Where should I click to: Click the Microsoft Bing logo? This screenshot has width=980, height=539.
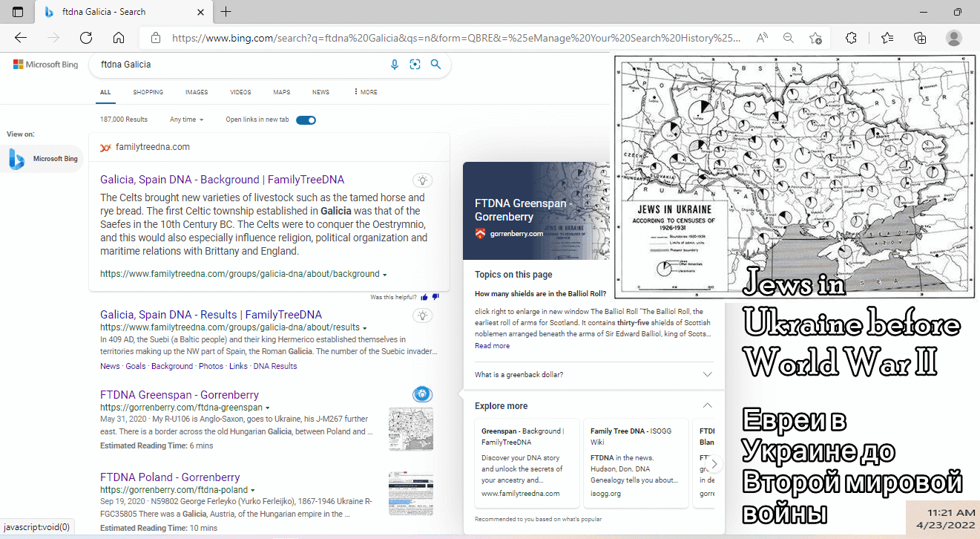click(x=45, y=65)
